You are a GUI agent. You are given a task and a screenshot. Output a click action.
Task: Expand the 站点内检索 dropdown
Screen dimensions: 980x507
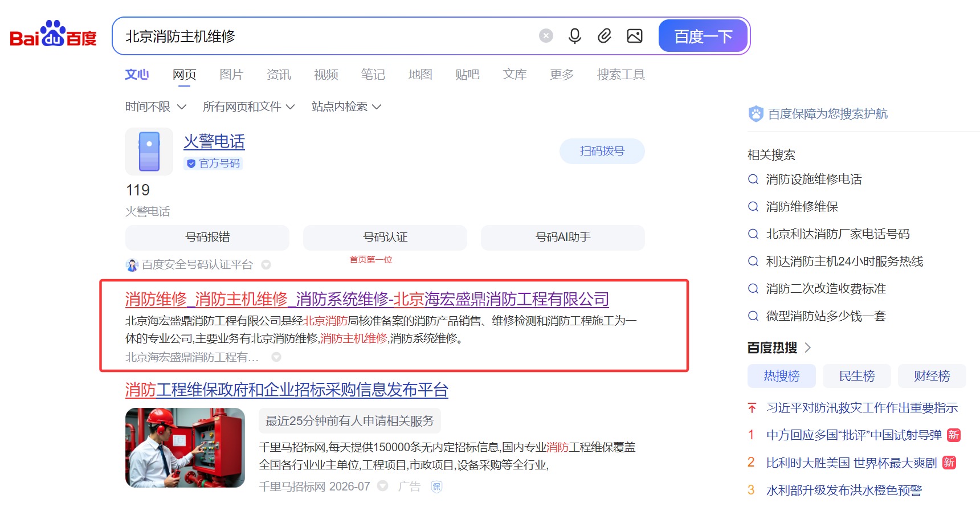[346, 107]
